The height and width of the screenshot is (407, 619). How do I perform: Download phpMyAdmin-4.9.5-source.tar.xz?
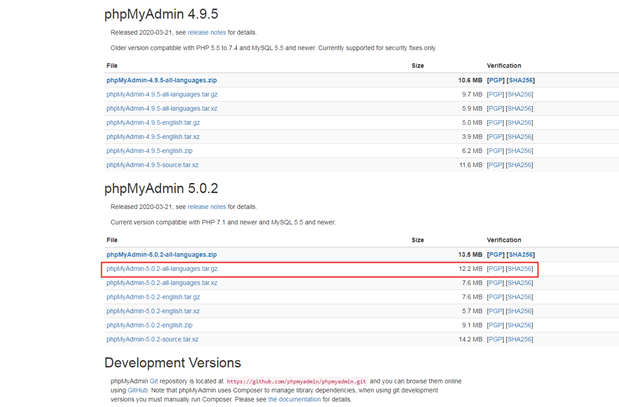tap(152, 165)
